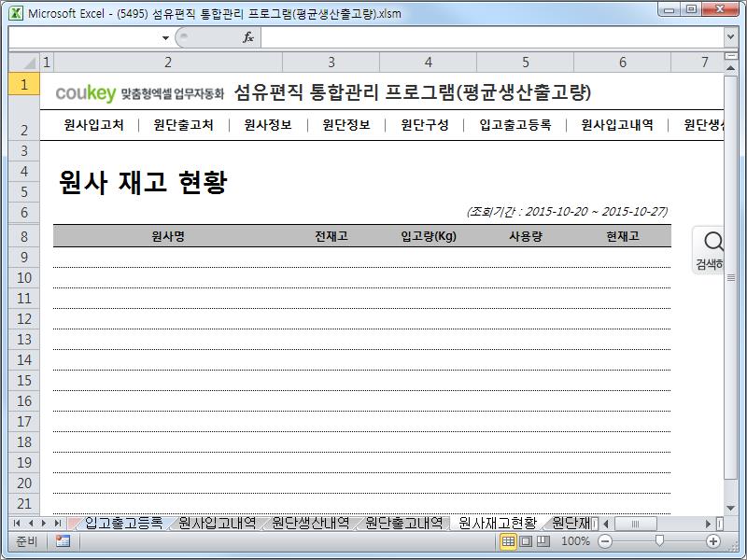Viewport: 747px width, 560px height.
Task: Switch to Page Break Preview icon
Action: click(543, 541)
